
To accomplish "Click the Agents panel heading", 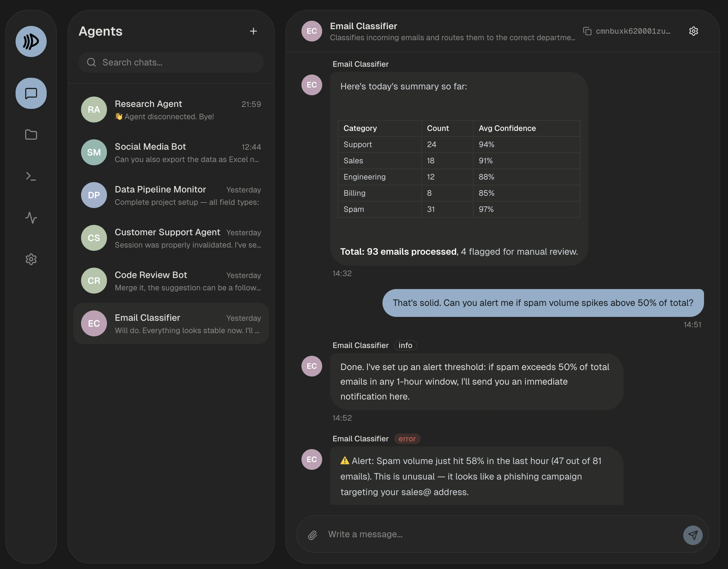I will pos(100,31).
